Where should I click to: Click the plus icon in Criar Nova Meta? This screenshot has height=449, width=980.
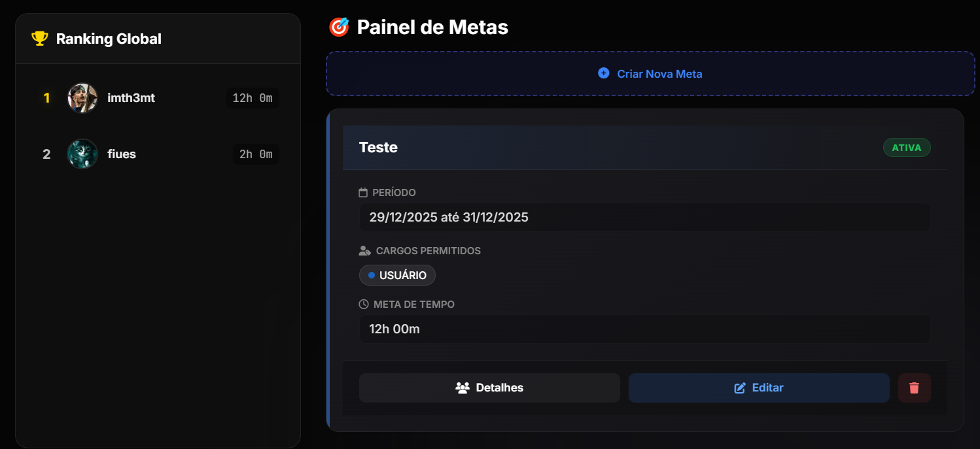point(604,73)
